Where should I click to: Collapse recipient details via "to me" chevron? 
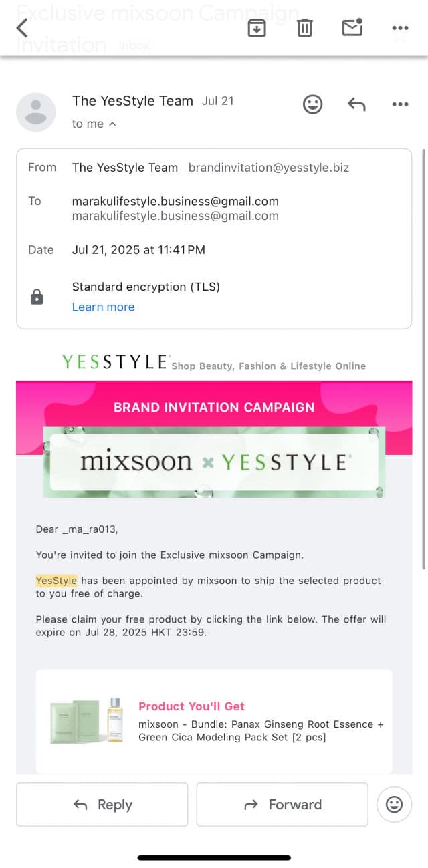[112, 124]
